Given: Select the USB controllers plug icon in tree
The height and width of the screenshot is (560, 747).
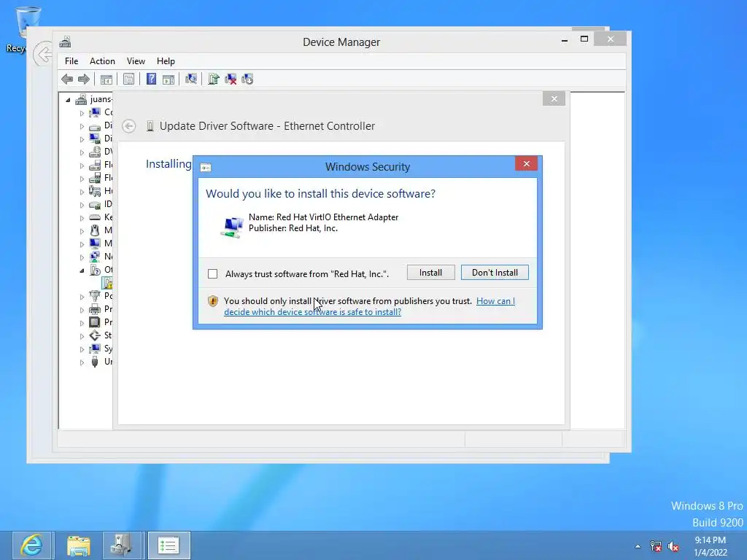Looking at the screenshot, I should [95, 362].
